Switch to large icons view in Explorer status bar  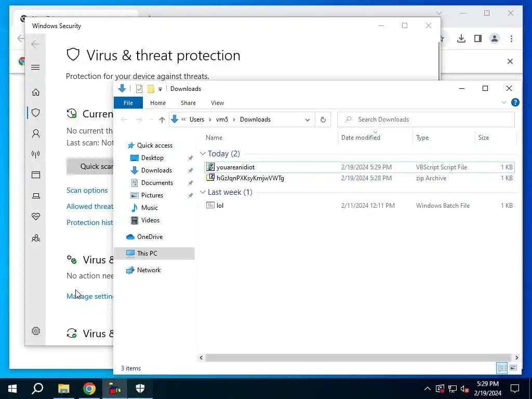[x=513, y=368]
